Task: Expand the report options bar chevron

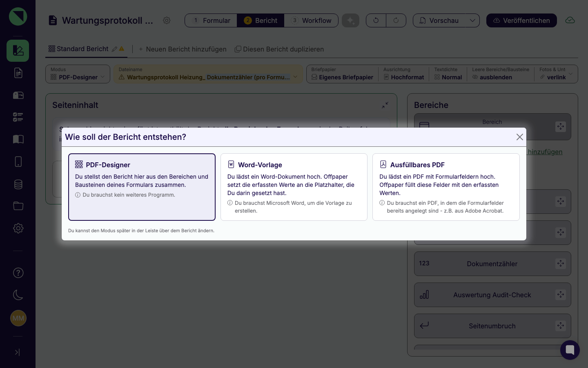Action: [x=570, y=74]
